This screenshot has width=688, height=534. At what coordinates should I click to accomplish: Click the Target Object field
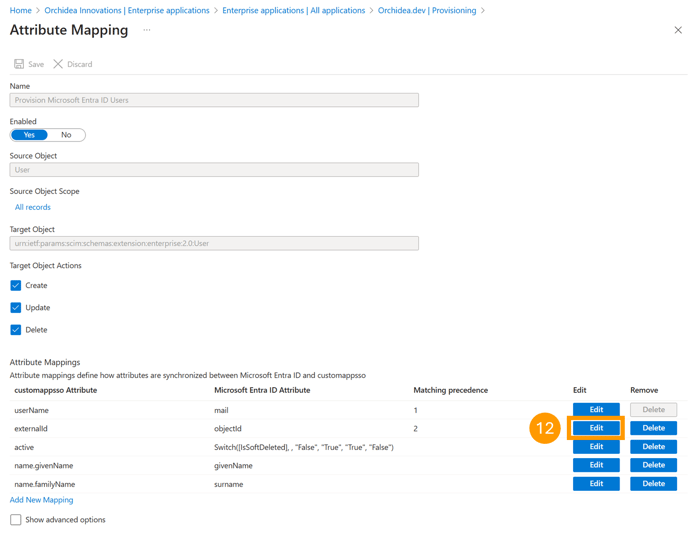[x=214, y=244]
